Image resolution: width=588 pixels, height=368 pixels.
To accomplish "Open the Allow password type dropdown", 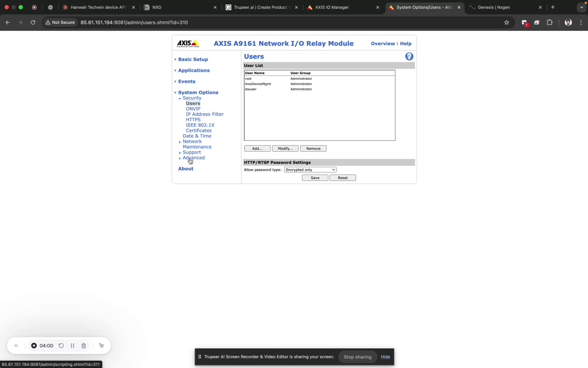I will point(310,169).
